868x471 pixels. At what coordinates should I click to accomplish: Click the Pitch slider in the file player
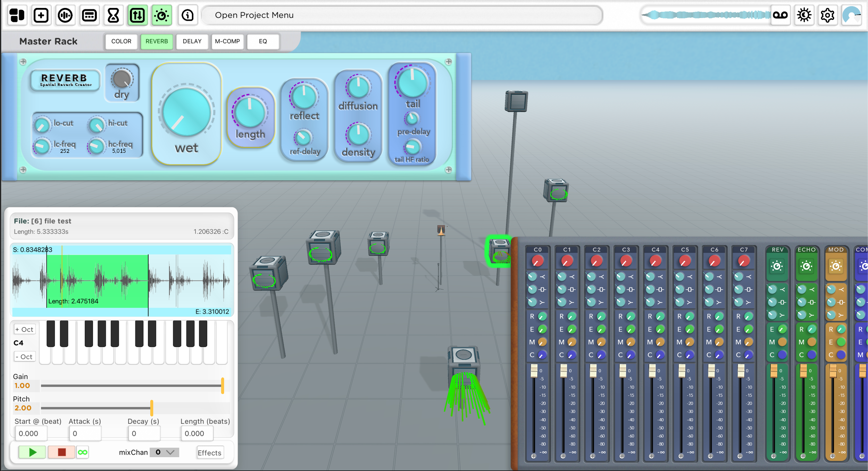click(x=152, y=408)
